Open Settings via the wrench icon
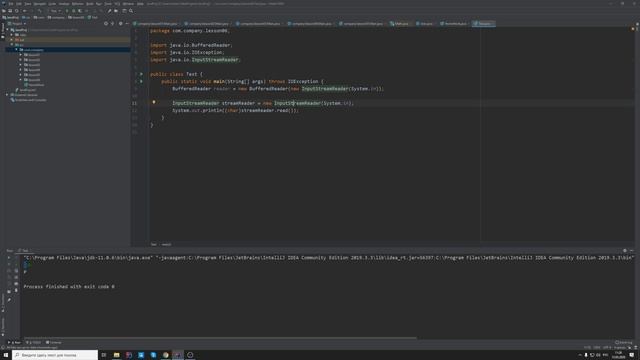The image size is (640, 360). click(x=109, y=11)
